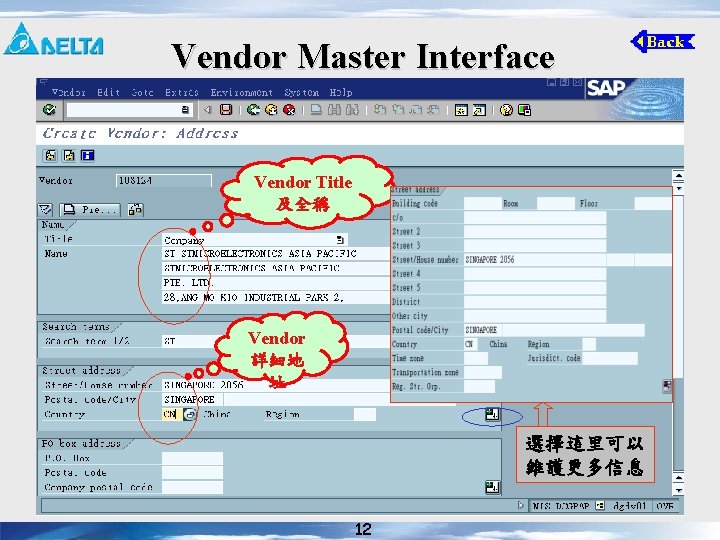Expand more fields in PO box address section
Screen dimensions: 720x540
click(492, 487)
